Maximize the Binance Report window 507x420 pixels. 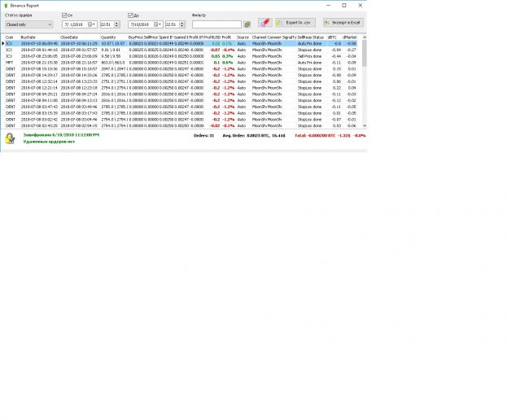344,6
